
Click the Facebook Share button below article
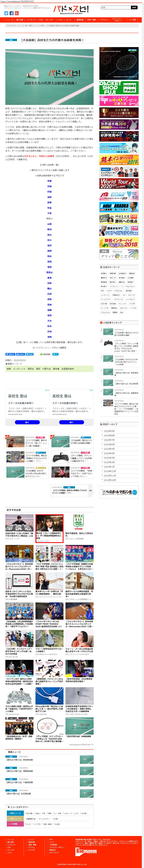(x=10, y=354)
